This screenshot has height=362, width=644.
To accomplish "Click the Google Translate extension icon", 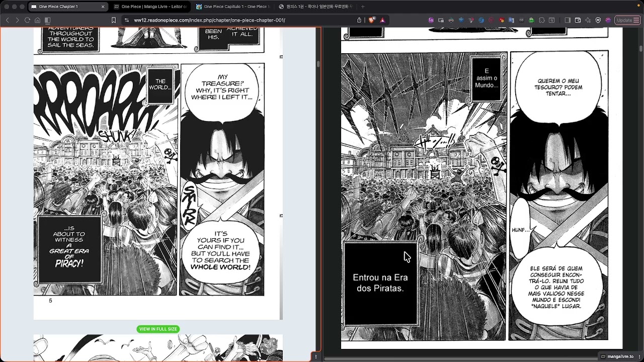I will tap(511, 20).
